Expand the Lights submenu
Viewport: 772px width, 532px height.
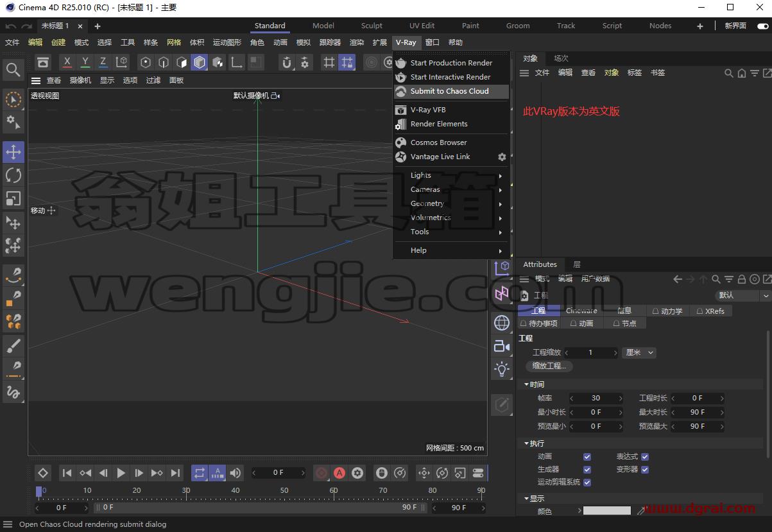point(451,175)
